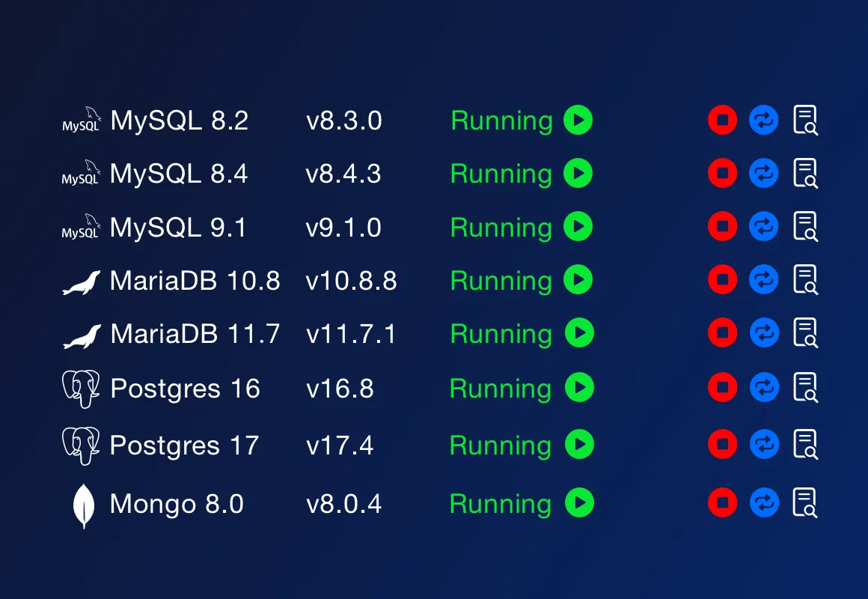Click the green play icon for Postgres 17
The width and height of the screenshot is (868, 599).
point(580,444)
